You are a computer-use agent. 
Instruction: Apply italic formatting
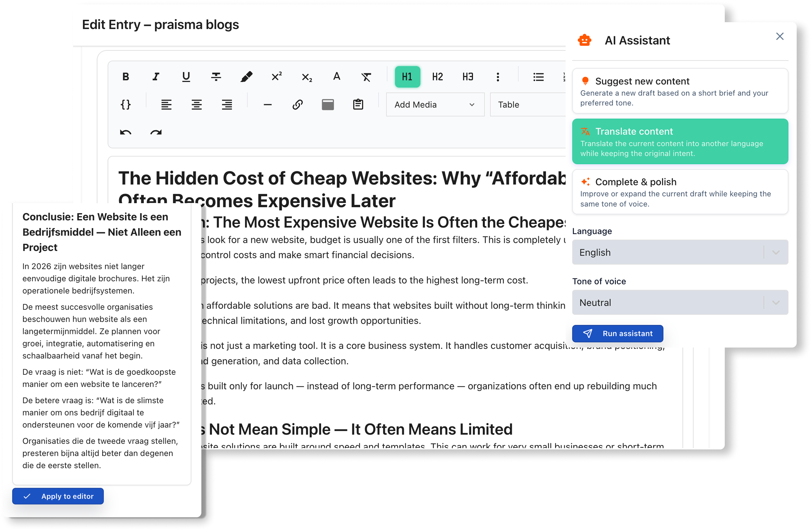(x=156, y=77)
